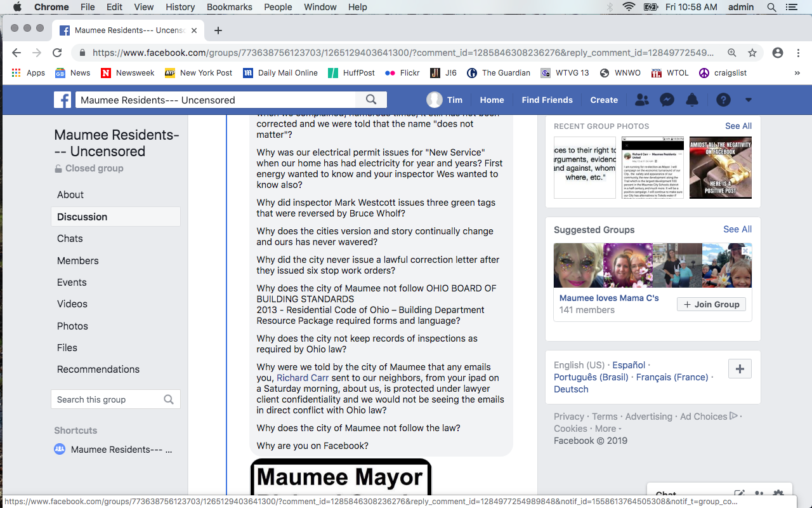Open the History menu
The width and height of the screenshot is (812, 508).
pyautogui.click(x=180, y=7)
